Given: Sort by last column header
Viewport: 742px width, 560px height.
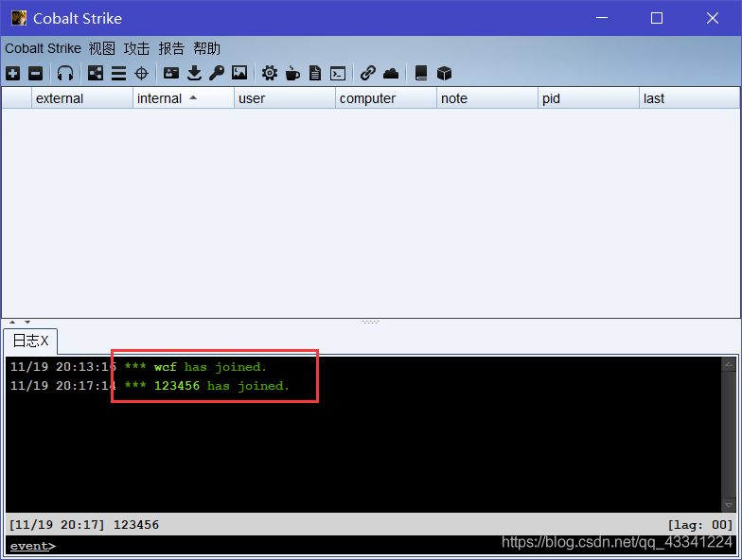Looking at the screenshot, I should (689, 98).
